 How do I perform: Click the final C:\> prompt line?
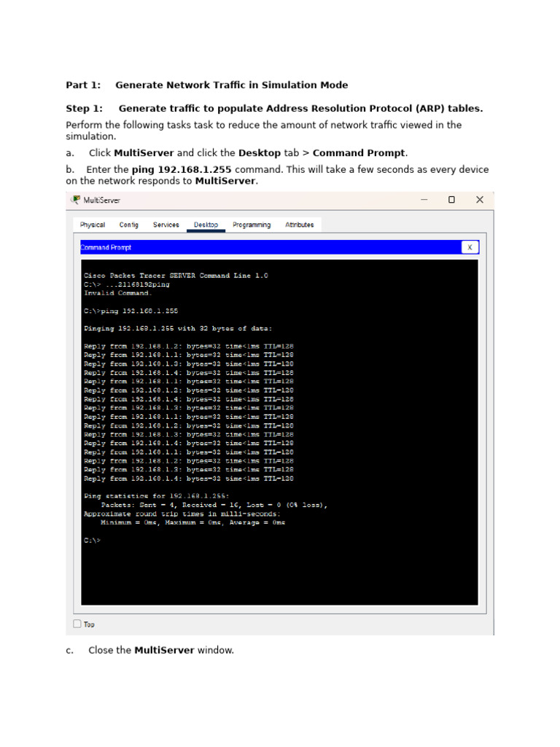(x=93, y=541)
